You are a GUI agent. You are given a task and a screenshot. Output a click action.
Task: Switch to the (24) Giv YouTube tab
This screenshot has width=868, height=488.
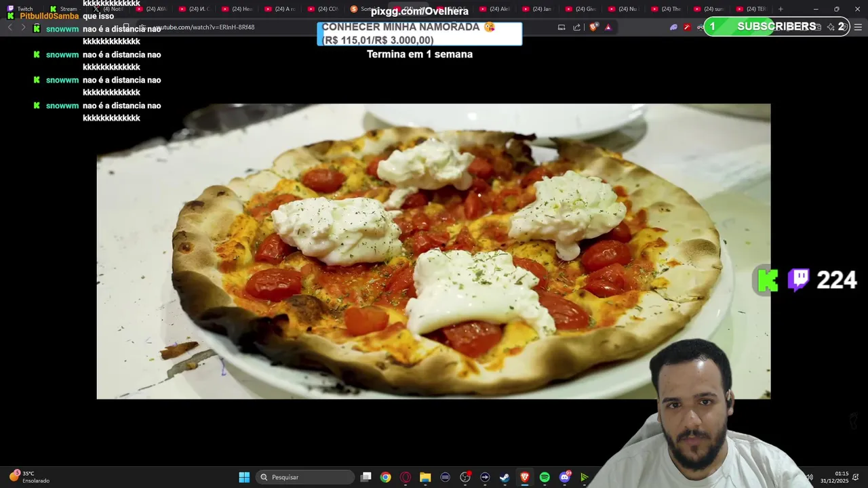click(580, 9)
